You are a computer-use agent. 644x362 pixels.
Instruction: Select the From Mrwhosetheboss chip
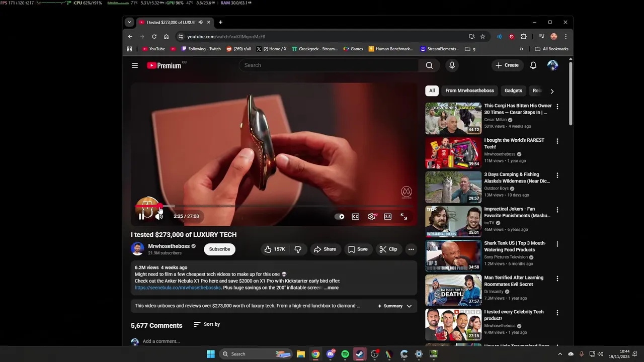coord(469,90)
